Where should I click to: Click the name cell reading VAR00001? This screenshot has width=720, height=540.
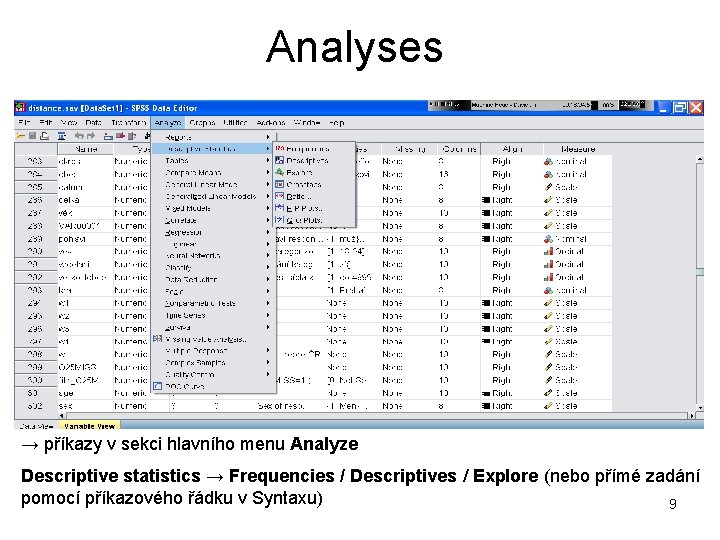85,226
